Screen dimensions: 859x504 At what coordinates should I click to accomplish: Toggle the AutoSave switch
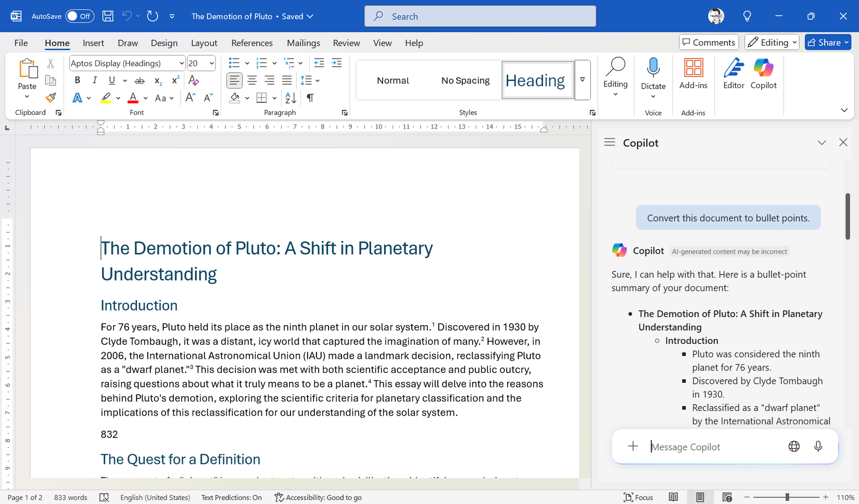79,16
